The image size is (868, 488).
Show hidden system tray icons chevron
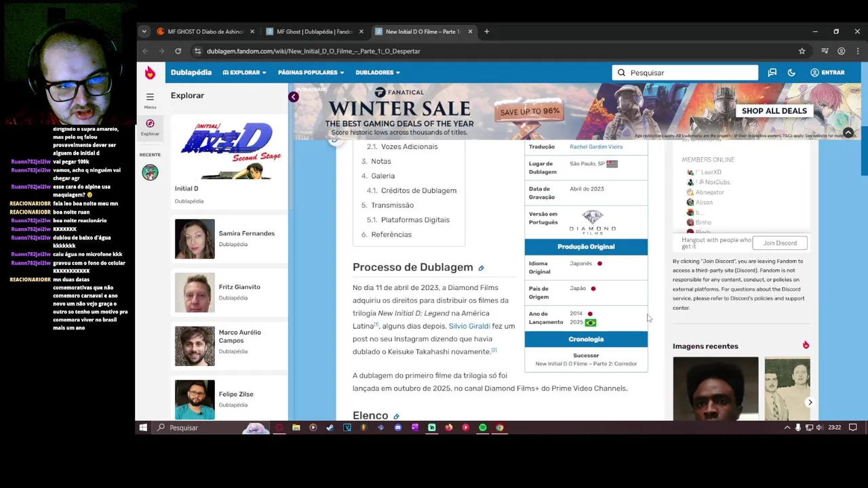(787, 428)
